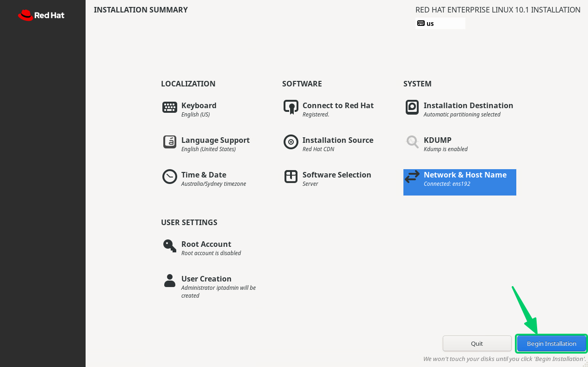Screen dimensions: 588x367
Task: Click 'Kdump is enabled' text
Action: click(x=446, y=149)
